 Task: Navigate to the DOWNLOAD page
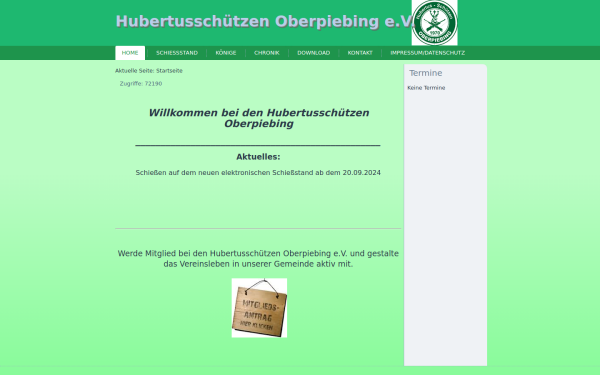pos(314,53)
